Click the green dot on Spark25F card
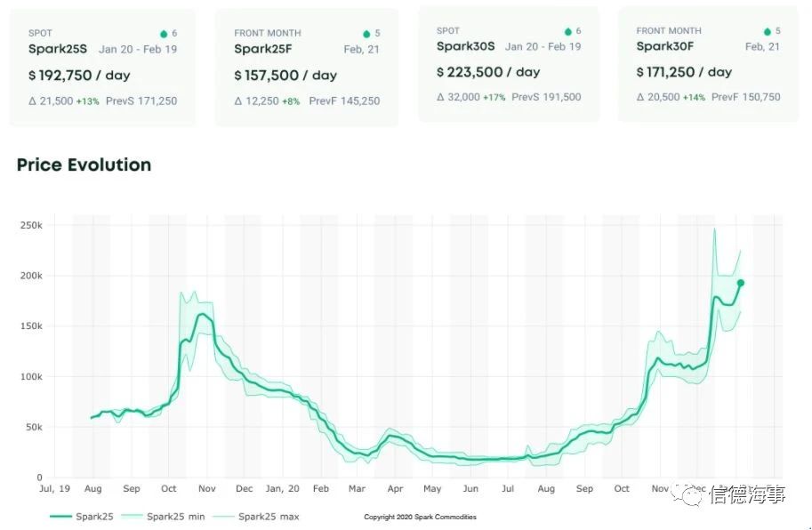The width and height of the screenshot is (812, 530). 366,34
